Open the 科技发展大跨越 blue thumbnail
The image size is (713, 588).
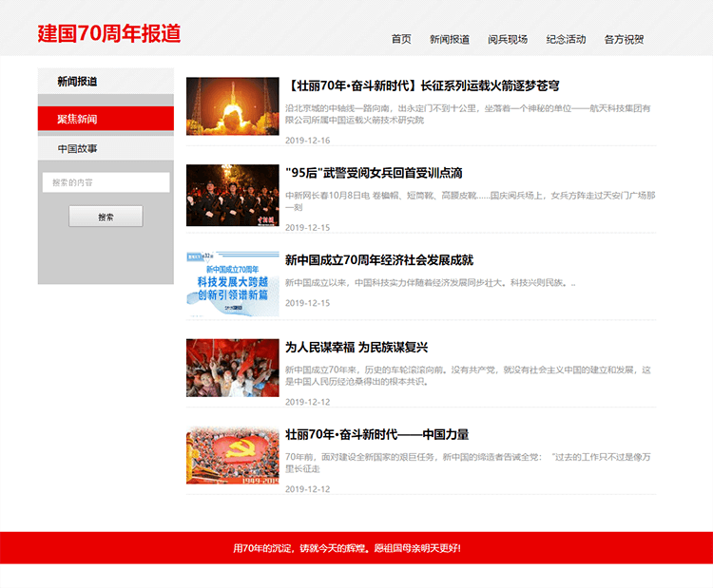point(232,283)
